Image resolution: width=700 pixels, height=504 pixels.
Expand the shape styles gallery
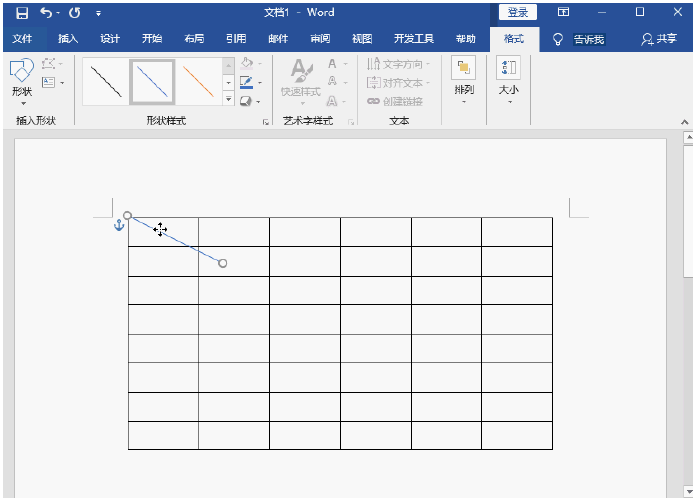pyautogui.click(x=228, y=100)
